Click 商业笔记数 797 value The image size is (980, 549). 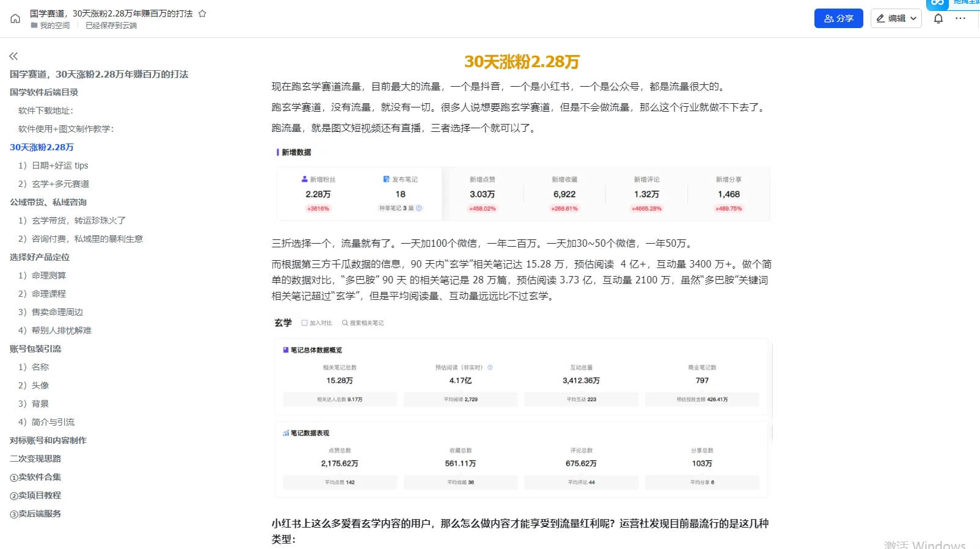point(702,380)
